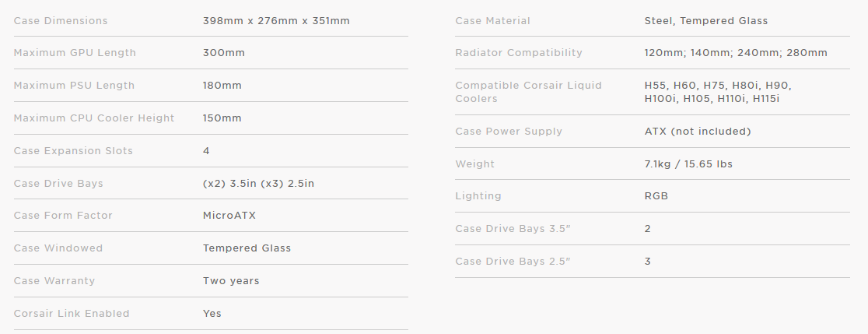Click the Case Expansion Slots label
Image resolution: width=868 pixels, height=334 pixels.
point(73,151)
